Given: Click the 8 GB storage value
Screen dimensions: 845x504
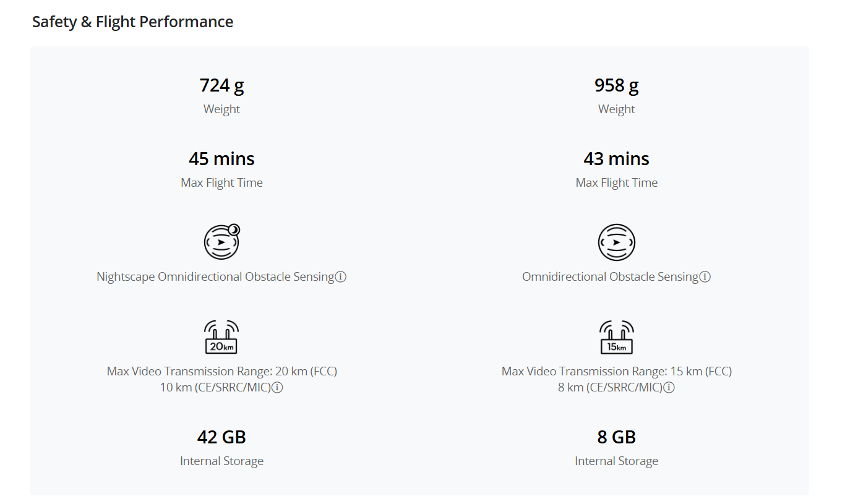Looking at the screenshot, I should point(617,437).
